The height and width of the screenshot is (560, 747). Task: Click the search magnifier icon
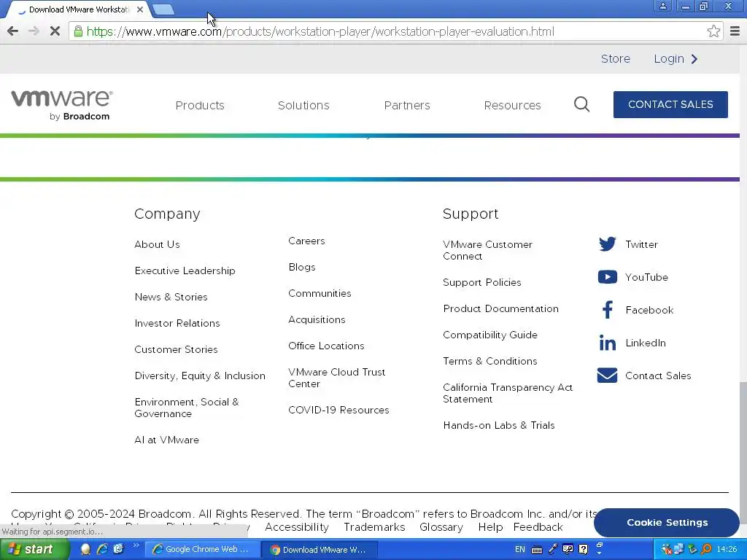point(581,104)
